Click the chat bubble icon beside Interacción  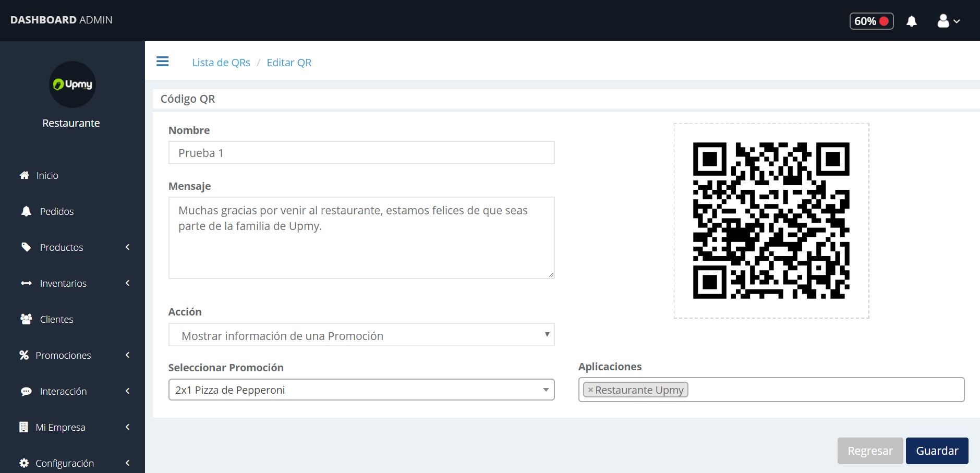click(x=26, y=391)
